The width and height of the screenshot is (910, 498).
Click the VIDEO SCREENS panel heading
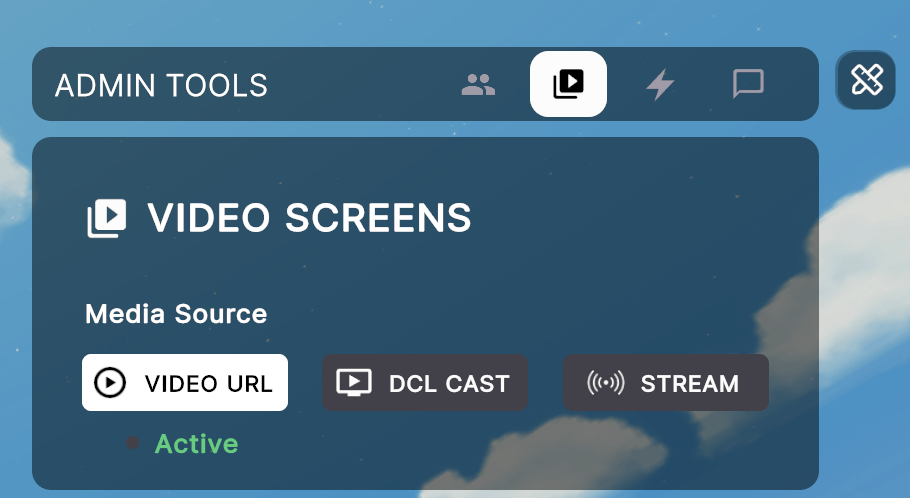pyautogui.click(x=309, y=218)
